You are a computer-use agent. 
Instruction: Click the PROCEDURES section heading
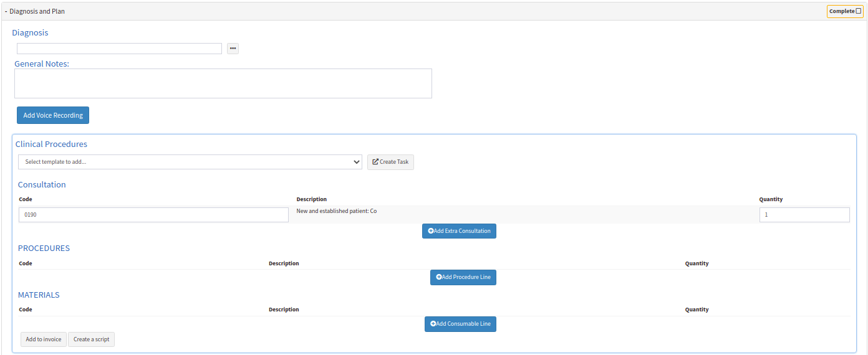tap(44, 249)
